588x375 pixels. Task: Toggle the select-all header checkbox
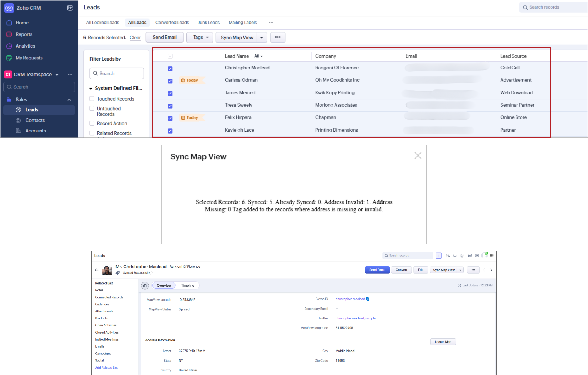coord(170,56)
